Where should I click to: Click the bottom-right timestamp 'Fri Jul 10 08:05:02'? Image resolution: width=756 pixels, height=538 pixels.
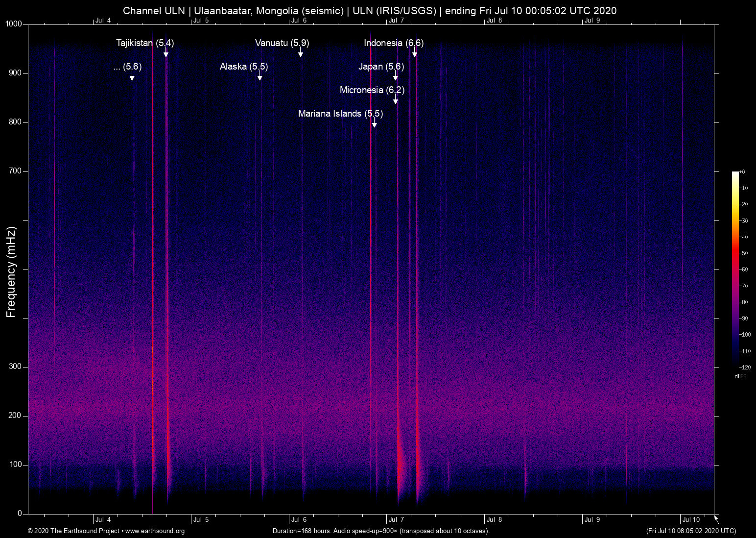(x=691, y=531)
